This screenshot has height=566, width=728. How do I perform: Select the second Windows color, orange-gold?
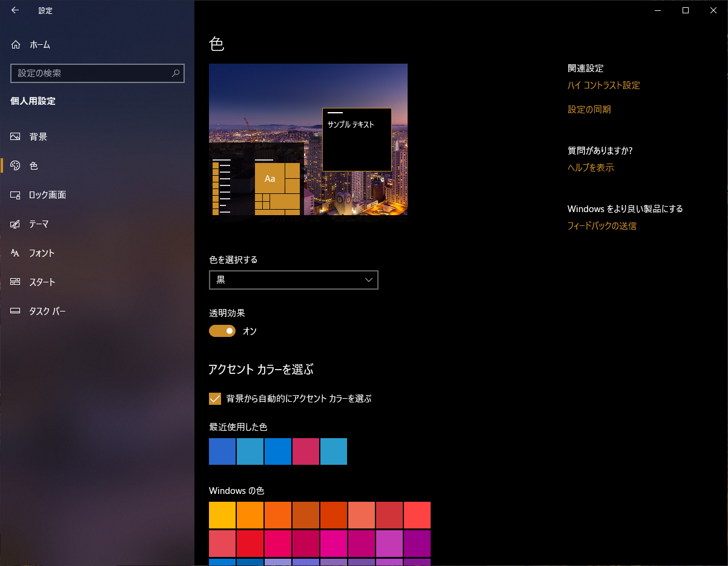(x=250, y=515)
